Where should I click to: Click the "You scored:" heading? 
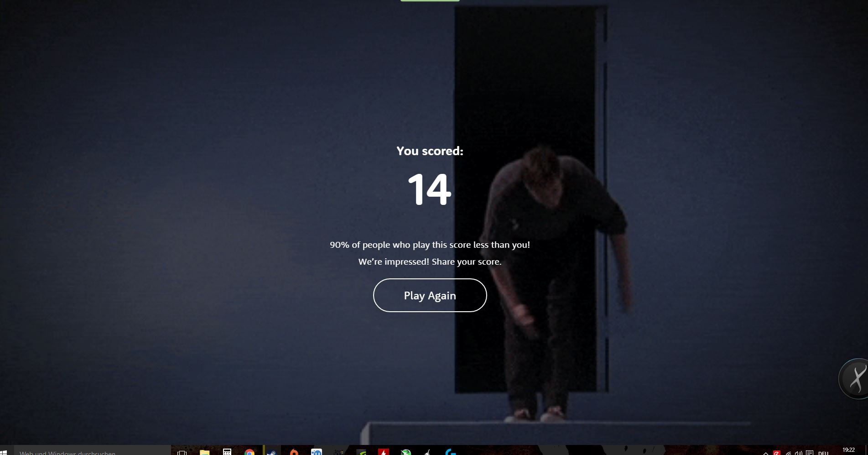coord(430,151)
